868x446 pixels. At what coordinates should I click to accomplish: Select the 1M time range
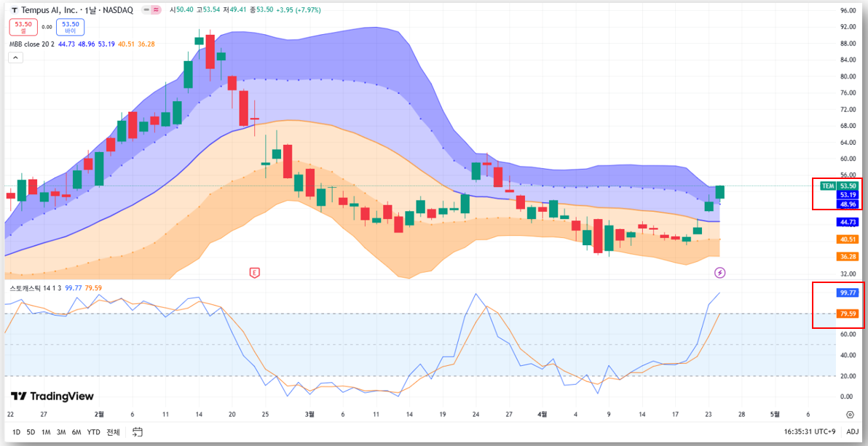click(x=46, y=431)
